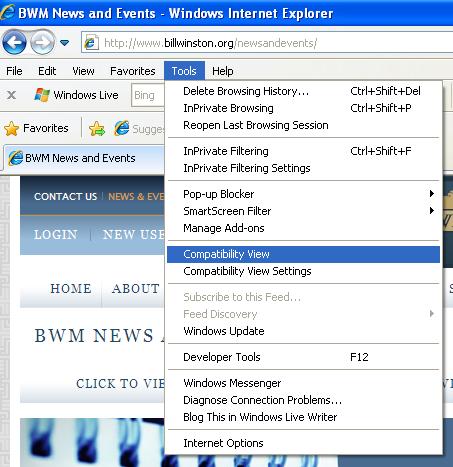The image size is (453, 467).
Task: Start InPrivate Browsing from Tools menu
Action: (x=303, y=108)
